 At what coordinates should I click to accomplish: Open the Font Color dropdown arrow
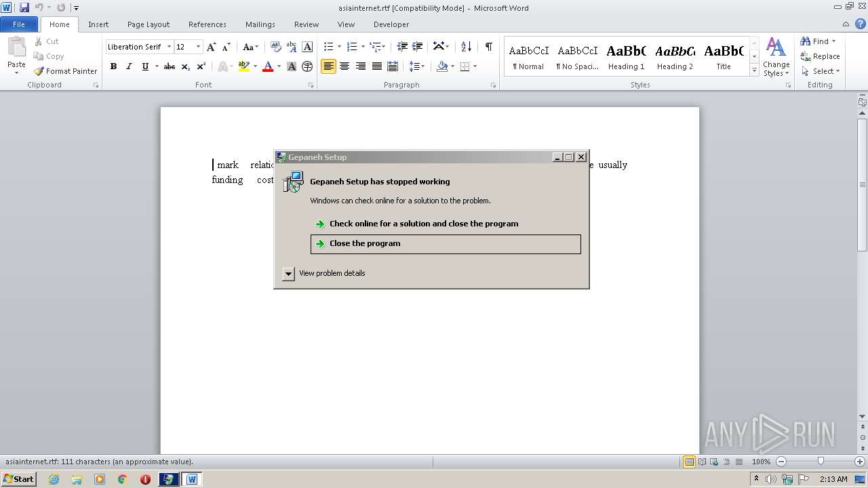pos(279,66)
